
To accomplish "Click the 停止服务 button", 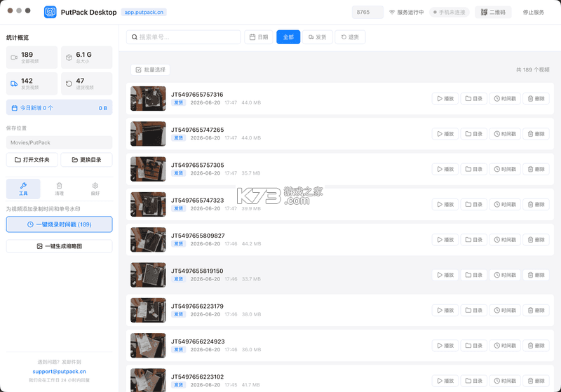I will [x=533, y=12].
